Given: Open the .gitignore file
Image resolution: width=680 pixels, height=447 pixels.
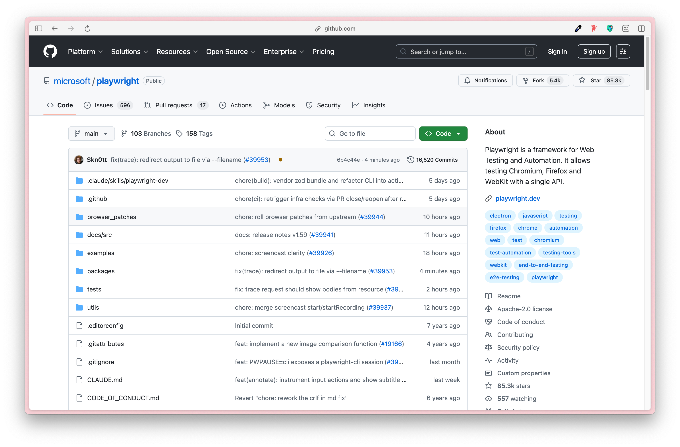Looking at the screenshot, I should point(101,362).
